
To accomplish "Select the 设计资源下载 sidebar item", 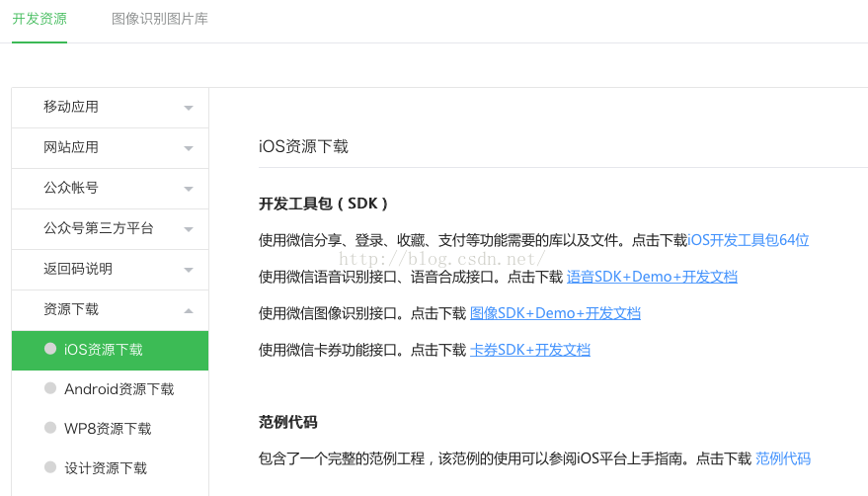I will coord(111,468).
